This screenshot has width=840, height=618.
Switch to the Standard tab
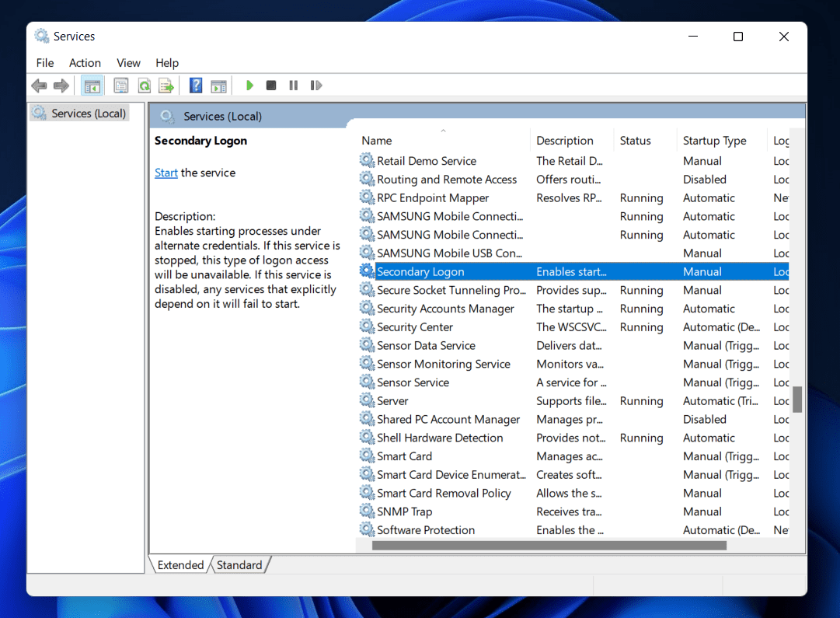click(239, 565)
